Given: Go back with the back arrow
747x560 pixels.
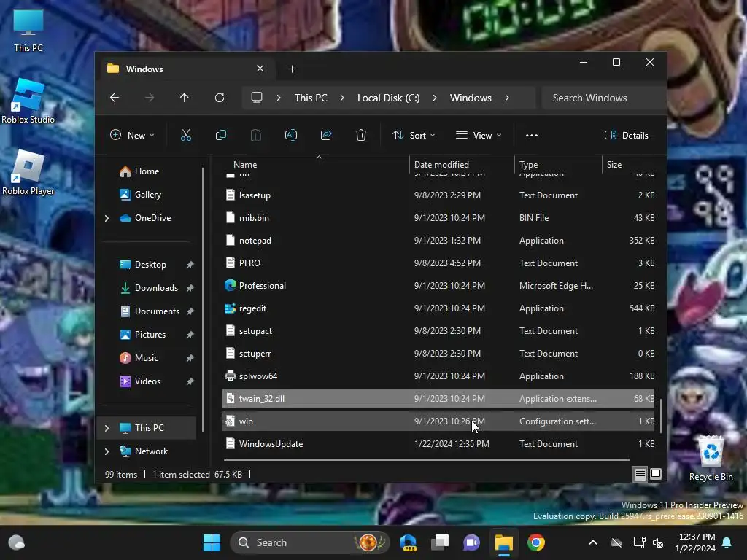Looking at the screenshot, I should (115, 98).
